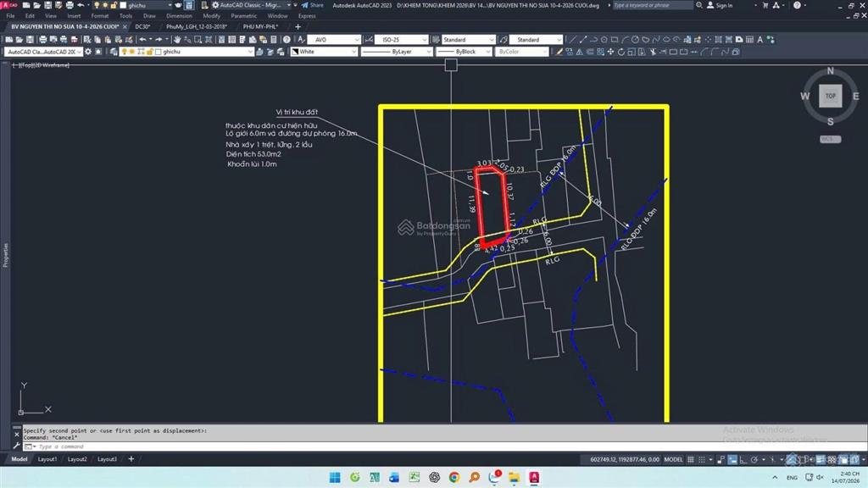Open the ghichu layer dropdown
This screenshot has width=868, height=488.
point(250,52)
